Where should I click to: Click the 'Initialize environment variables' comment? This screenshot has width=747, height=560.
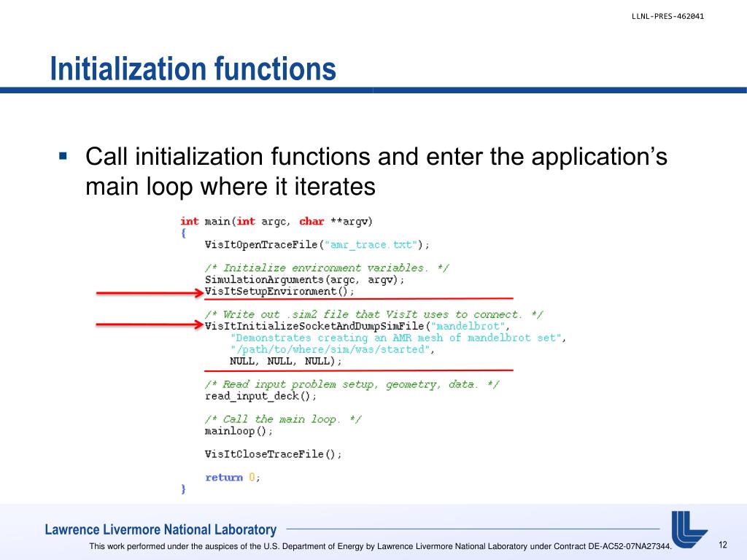327,268
